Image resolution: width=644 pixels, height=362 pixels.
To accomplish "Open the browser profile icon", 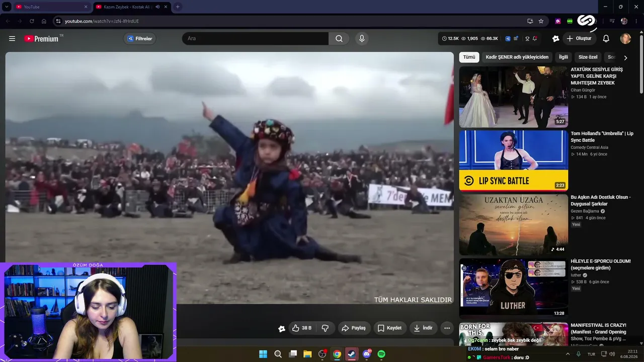I will (624, 21).
